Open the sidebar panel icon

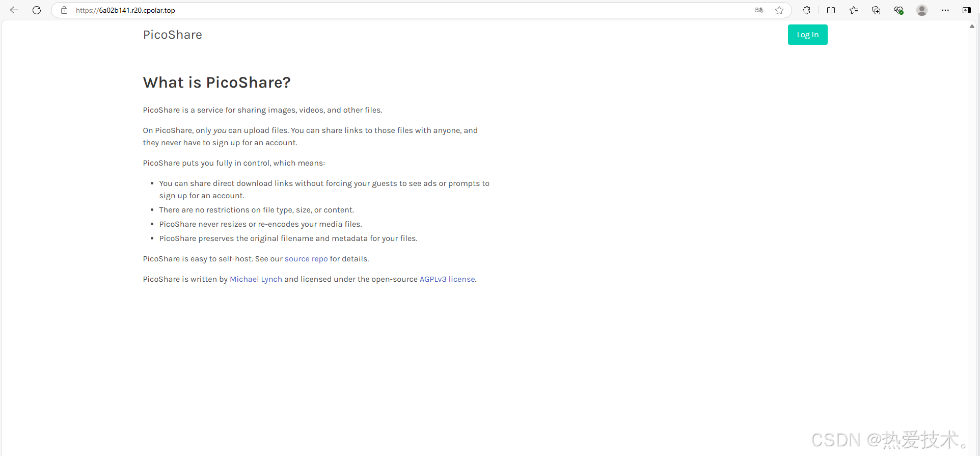click(967, 10)
